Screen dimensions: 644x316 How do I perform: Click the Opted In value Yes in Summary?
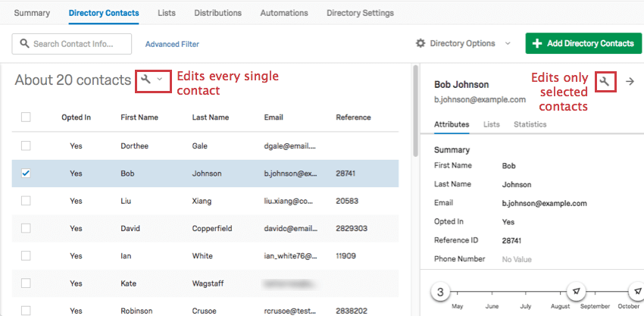point(508,222)
